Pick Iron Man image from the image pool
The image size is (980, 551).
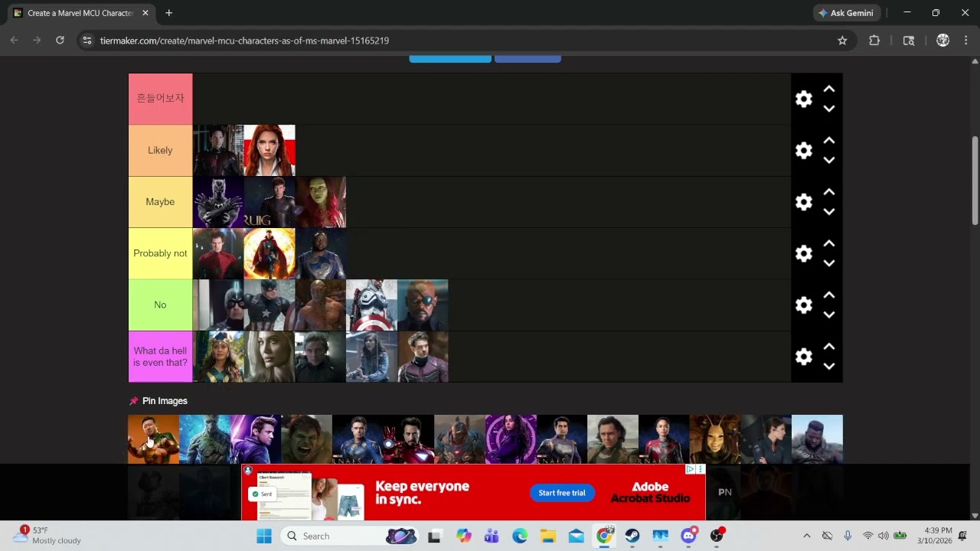coord(408,439)
